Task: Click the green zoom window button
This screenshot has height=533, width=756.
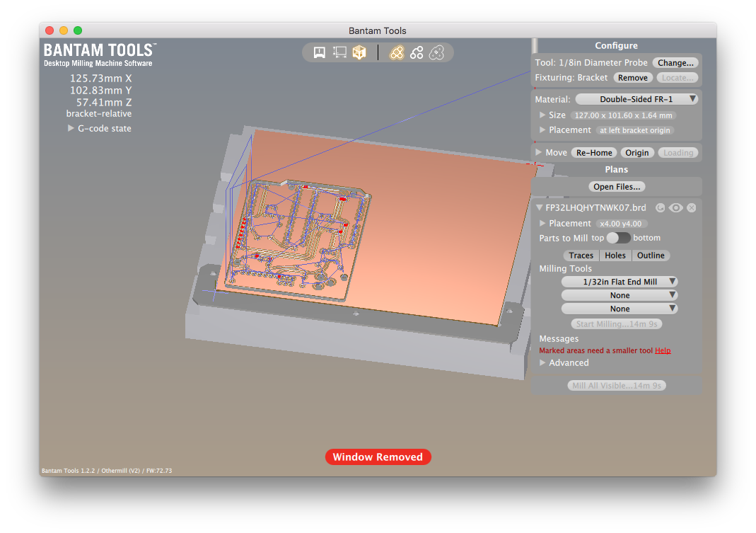Action: 78,30
